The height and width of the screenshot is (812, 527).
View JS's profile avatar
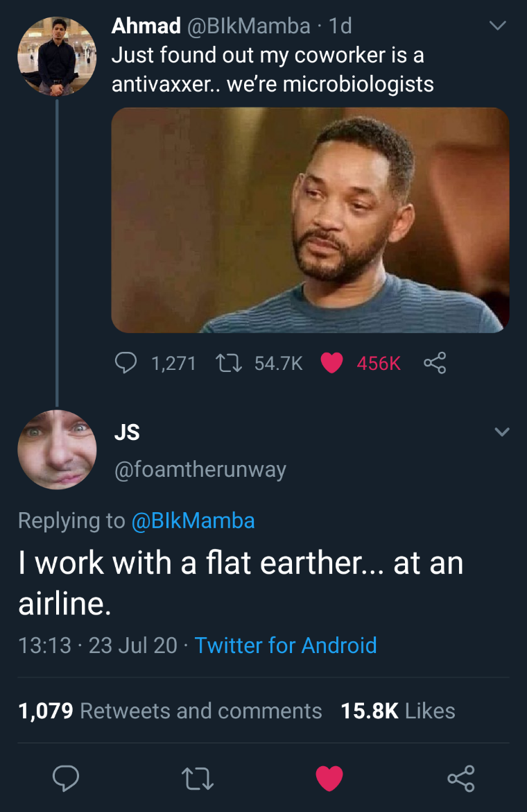[57, 450]
